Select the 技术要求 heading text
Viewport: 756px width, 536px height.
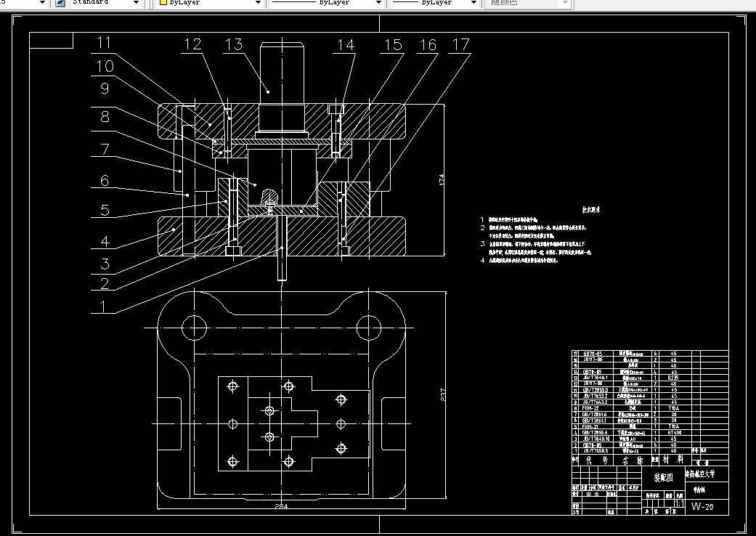(590, 210)
